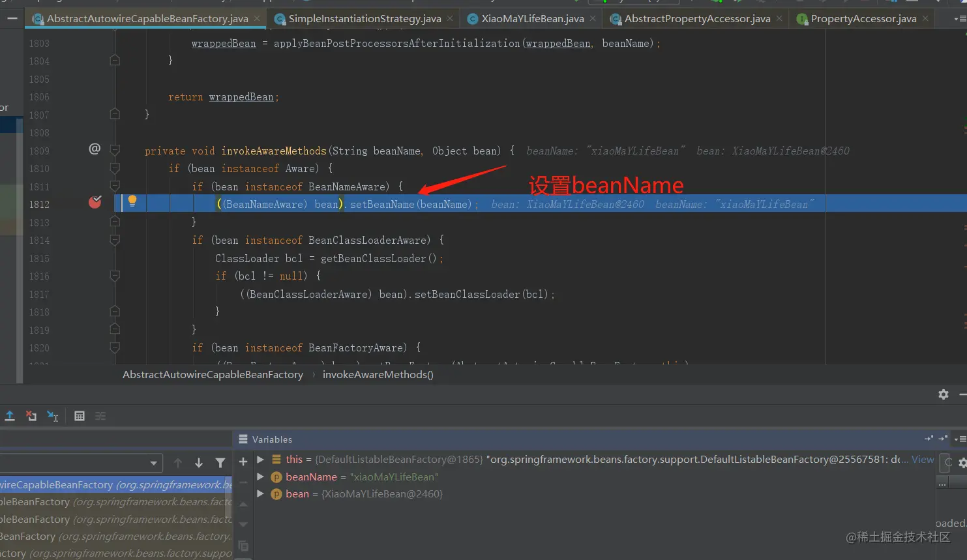The height and width of the screenshot is (560, 967).
Task: Click the move watch up triangle icon
Action: [243, 504]
